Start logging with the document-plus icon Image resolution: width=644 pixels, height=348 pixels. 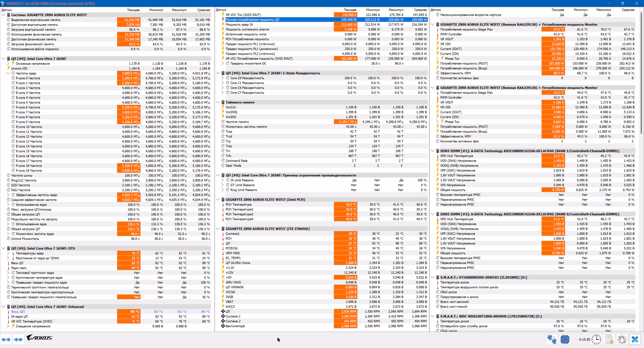[x=609, y=339]
